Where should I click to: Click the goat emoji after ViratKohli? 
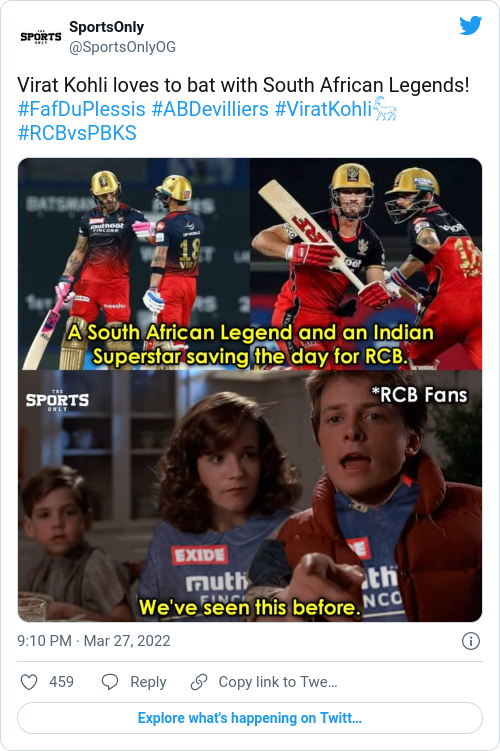[385, 109]
